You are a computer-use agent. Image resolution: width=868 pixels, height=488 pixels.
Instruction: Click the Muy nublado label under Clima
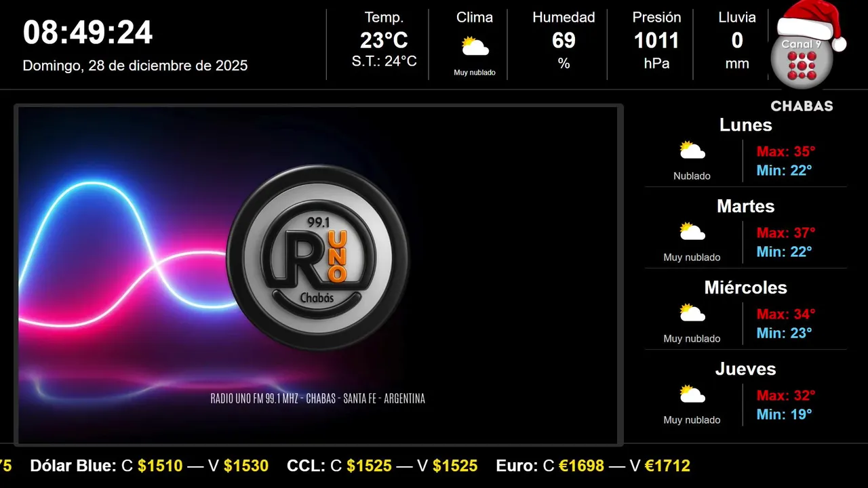point(475,73)
